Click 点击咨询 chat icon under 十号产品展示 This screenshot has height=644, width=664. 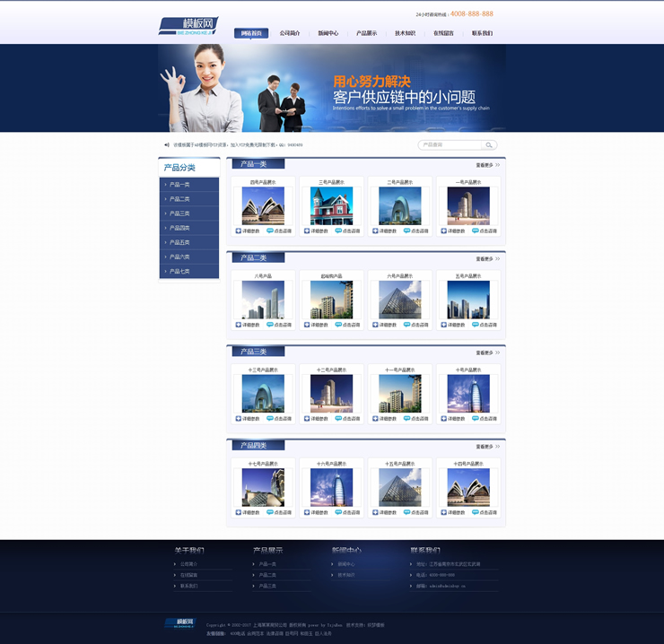point(475,418)
